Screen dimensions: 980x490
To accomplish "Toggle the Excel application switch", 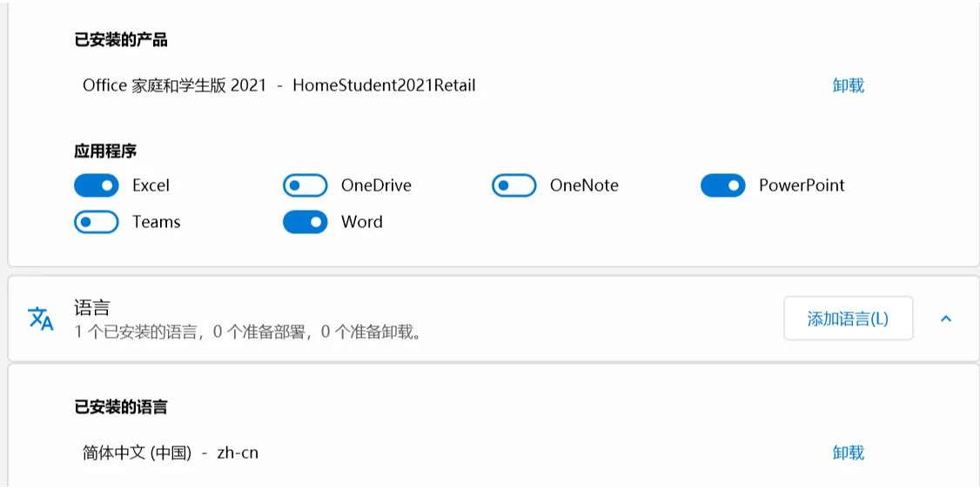I will click(97, 185).
